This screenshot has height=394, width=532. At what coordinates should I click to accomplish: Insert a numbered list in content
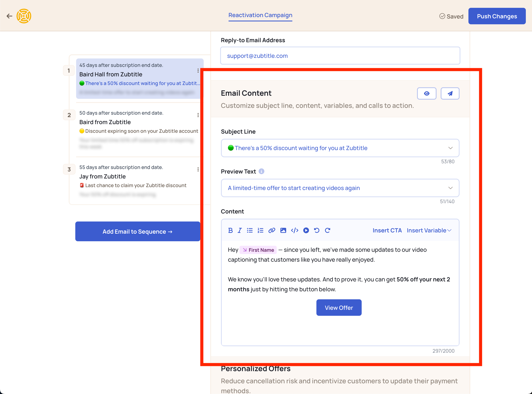260,230
